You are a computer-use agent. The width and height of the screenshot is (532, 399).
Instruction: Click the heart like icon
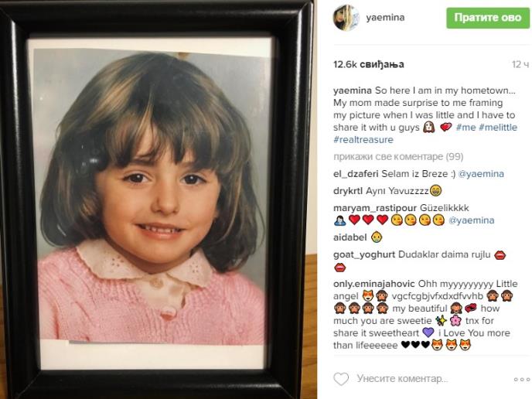[x=341, y=379]
